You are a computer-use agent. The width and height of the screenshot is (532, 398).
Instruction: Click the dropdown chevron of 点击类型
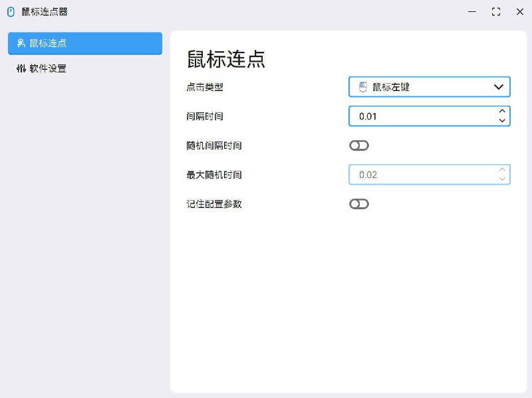[x=498, y=87]
